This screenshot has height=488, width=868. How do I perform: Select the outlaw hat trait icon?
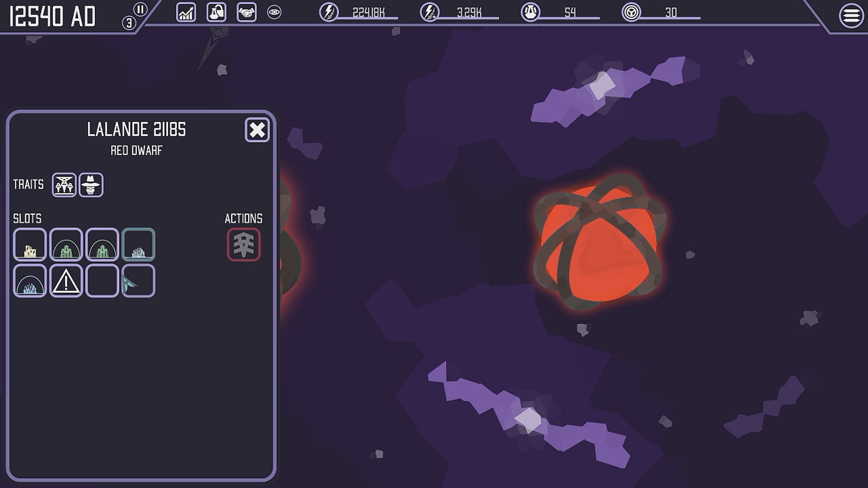(x=91, y=185)
